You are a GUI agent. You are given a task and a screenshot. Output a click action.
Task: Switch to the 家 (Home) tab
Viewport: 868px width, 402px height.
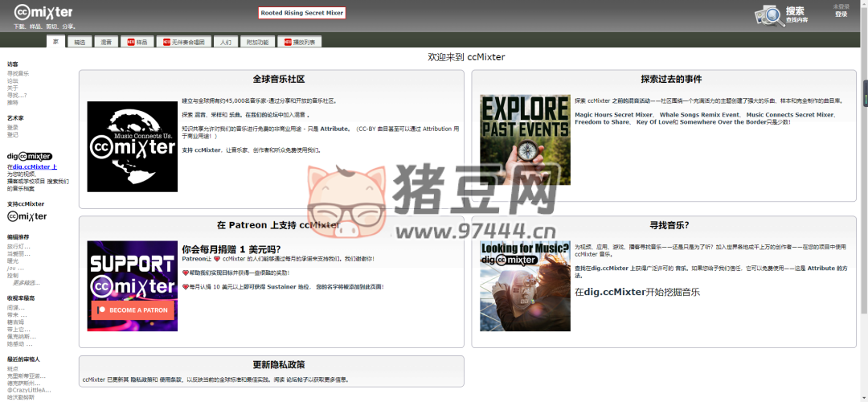coord(55,41)
